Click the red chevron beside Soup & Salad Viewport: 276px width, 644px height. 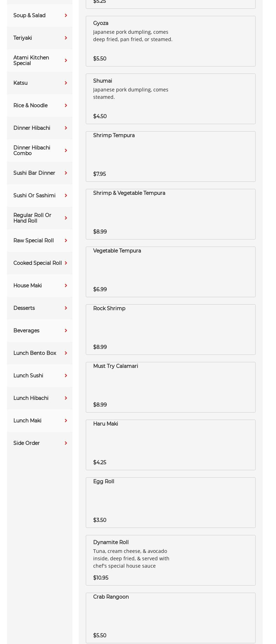pos(66,15)
